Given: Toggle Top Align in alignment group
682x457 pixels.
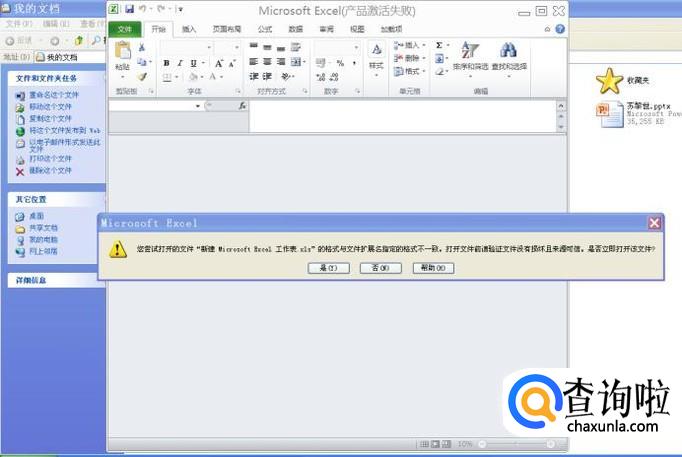Looking at the screenshot, I should point(254,47).
